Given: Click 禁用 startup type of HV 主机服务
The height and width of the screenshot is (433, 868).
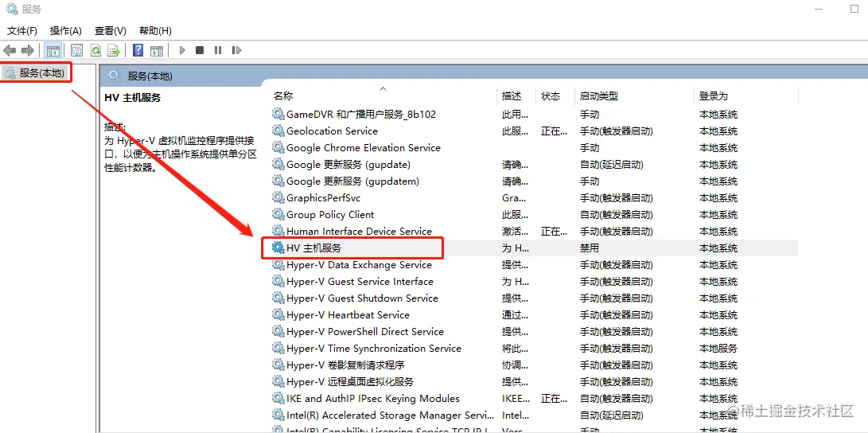Looking at the screenshot, I should pos(589,248).
